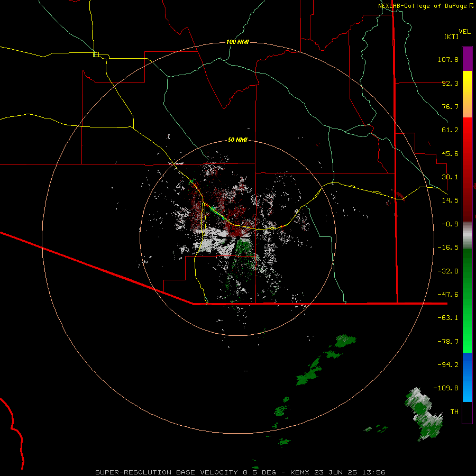Click the TH legend label
Viewport: 476px width, 476px height.
[454, 412]
